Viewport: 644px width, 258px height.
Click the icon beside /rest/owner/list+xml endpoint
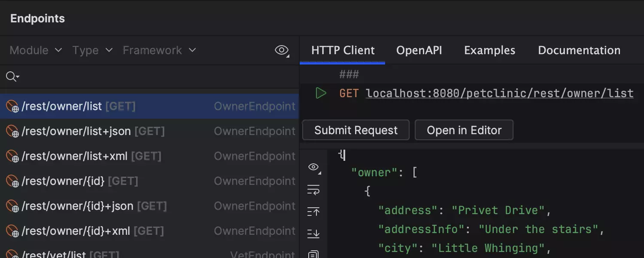coord(12,156)
